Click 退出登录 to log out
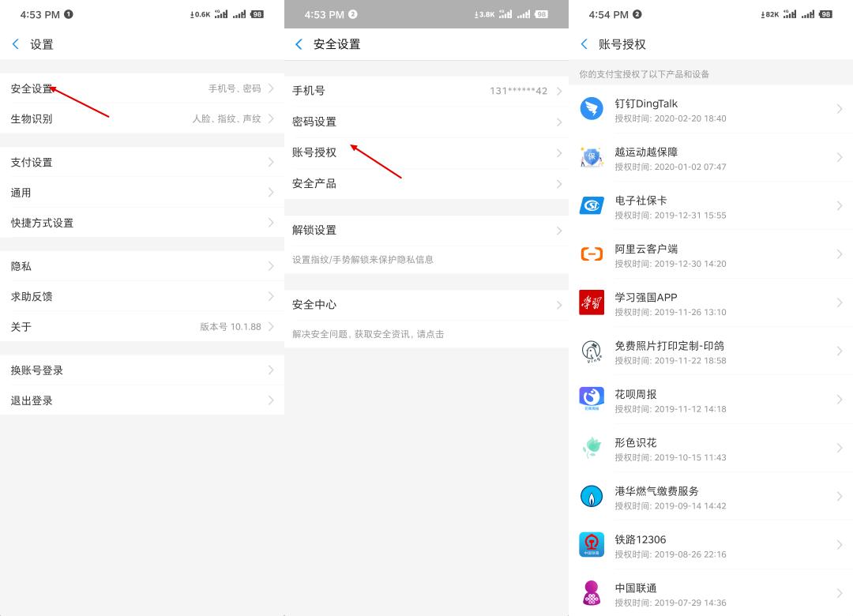Screen dimensions: 853x616 (x=142, y=400)
